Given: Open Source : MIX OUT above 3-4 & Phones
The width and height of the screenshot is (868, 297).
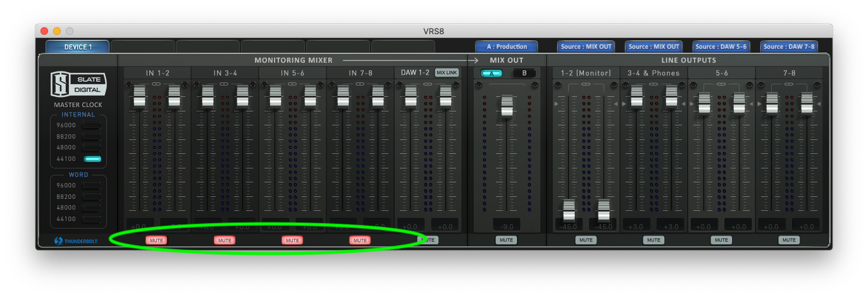Looking at the screenshot, I should point(654,47).
